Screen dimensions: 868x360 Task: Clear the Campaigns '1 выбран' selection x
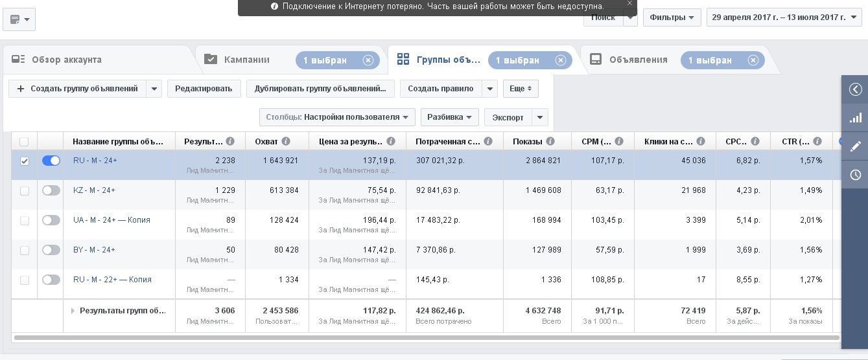[368, 60]
